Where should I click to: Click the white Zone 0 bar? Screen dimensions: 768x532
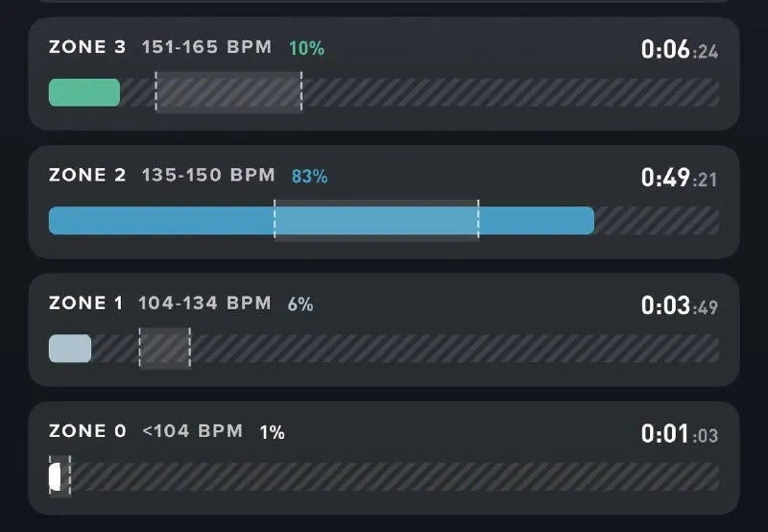(x=55, y=476)
